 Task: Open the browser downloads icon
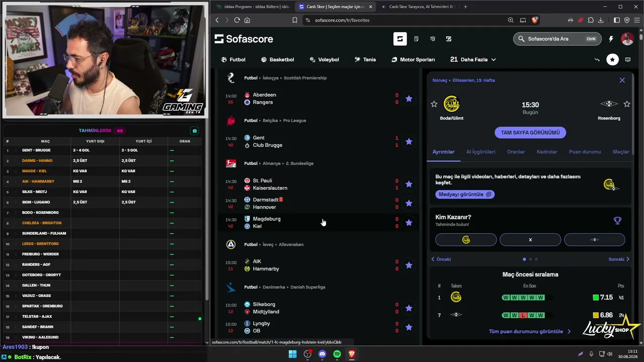(x=601, y=20)
